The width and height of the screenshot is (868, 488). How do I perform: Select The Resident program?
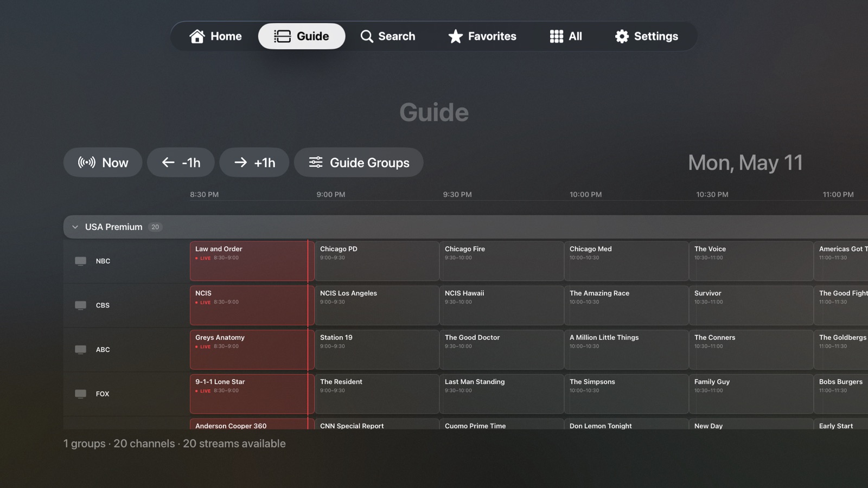click(377, 394)
